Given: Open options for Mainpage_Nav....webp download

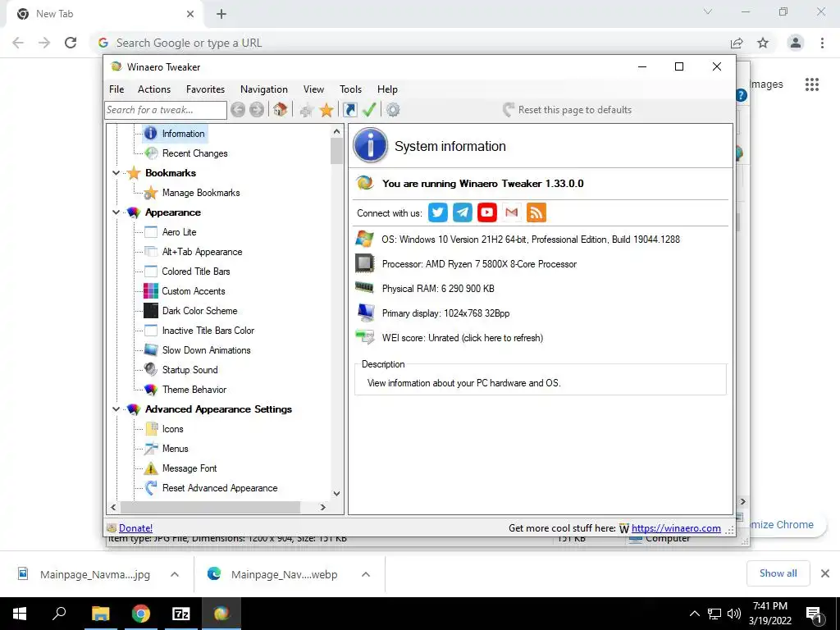Looking at the screenshot, I should (x=366, y=574).
